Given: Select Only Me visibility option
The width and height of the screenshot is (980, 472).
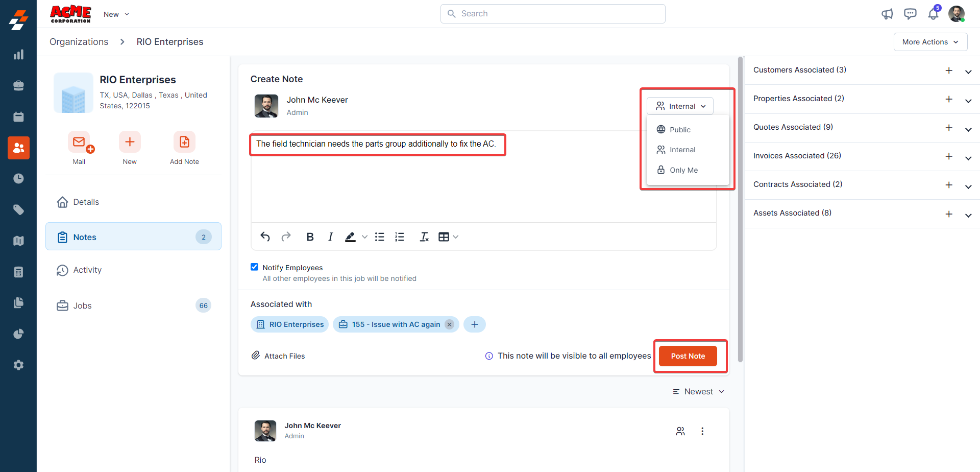Looking at the screenshot, I should [x=688, y=170].
